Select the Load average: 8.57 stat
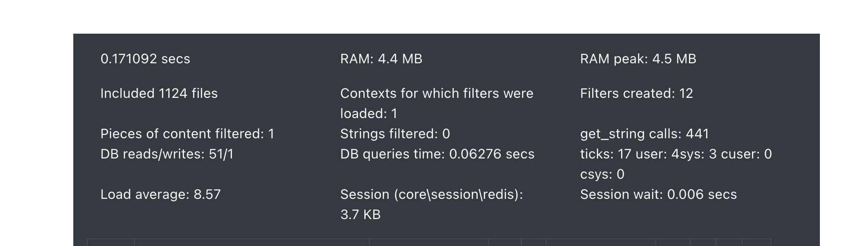Screen dimensions: 868x246 pos(161,194)
